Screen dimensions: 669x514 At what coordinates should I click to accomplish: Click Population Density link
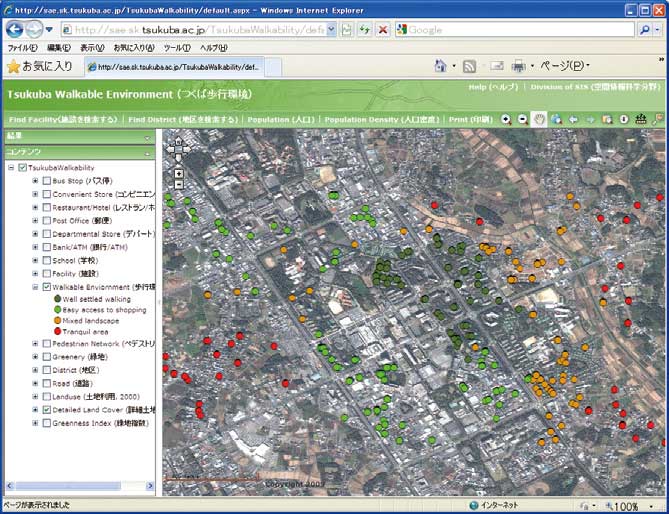(x=382, y=119)
